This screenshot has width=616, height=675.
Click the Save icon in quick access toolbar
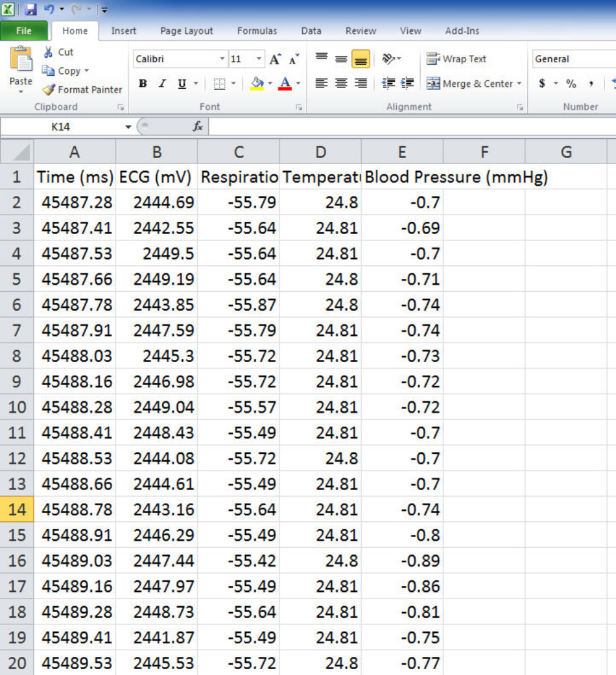30,10
